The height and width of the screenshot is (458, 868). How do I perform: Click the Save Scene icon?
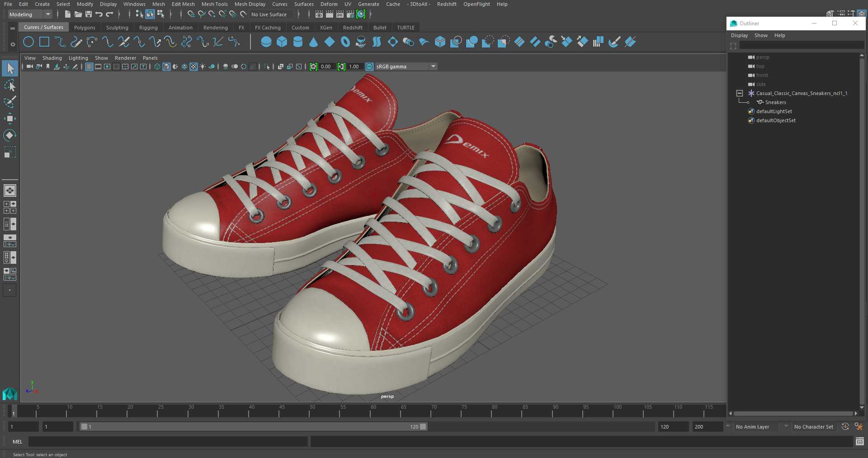[89, 14]
